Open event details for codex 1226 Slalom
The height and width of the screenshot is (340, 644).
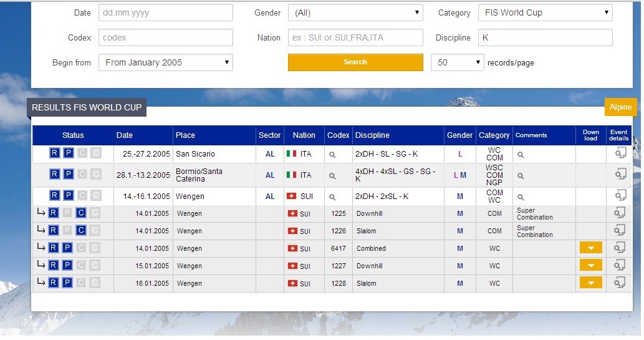619,230
